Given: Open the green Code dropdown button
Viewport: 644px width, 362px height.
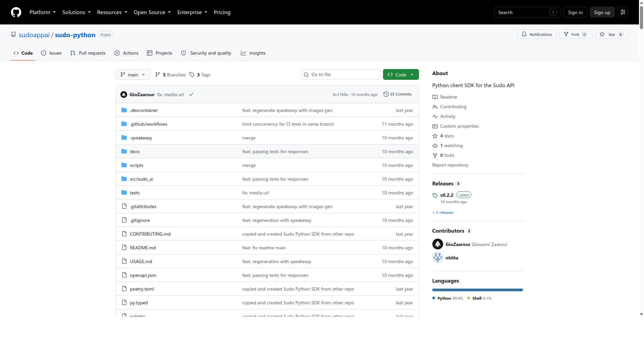Looking at the screenshot, I should [x=401, y=75].
